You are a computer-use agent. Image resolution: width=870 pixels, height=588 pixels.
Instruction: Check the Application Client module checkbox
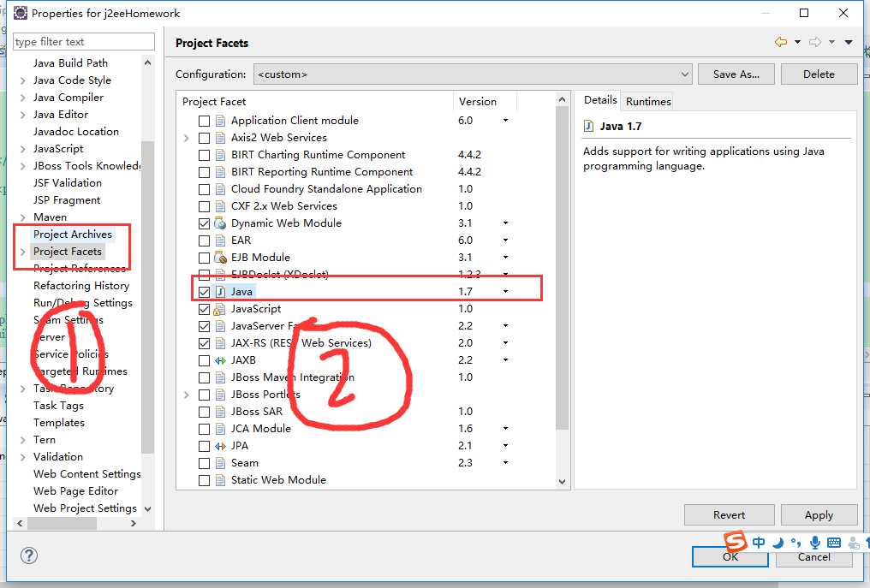[x=204, y=121]
